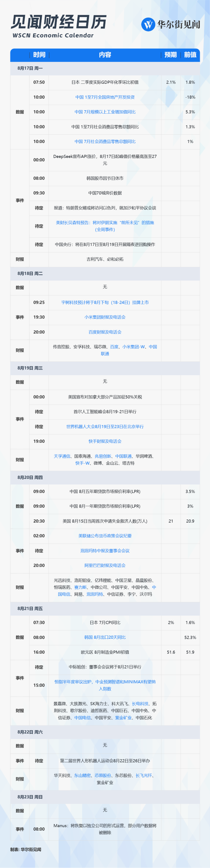Select the 07:50 time cell
210x868 pixels.
39,82
